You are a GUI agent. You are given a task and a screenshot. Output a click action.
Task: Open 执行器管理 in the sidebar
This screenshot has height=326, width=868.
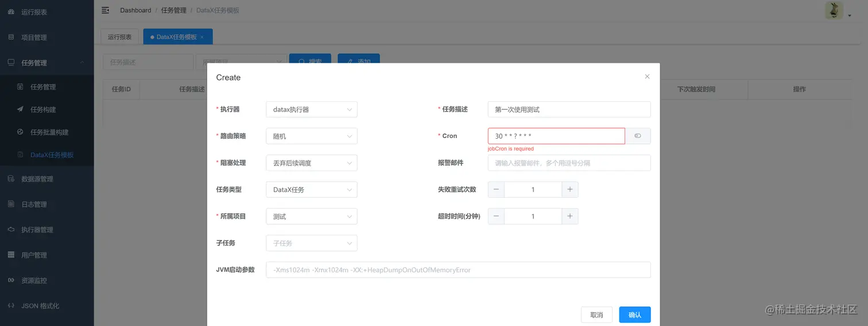click(46, 229)
